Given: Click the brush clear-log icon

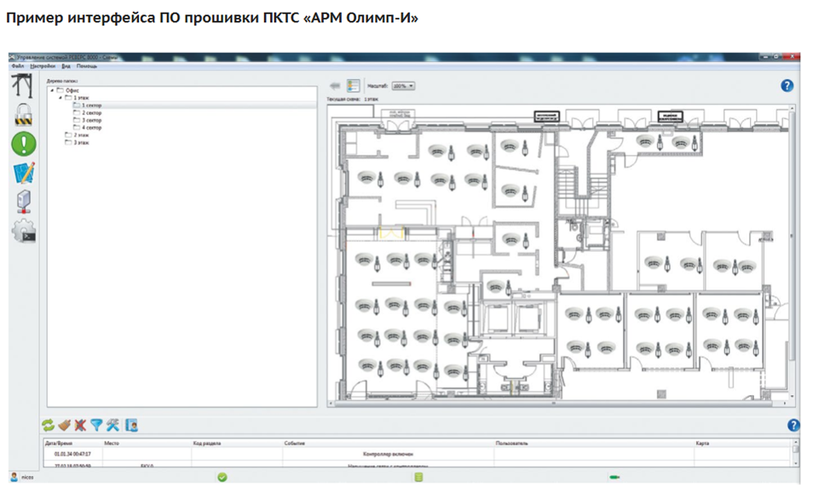Looking at the screenshot, I should click(65, 425).
